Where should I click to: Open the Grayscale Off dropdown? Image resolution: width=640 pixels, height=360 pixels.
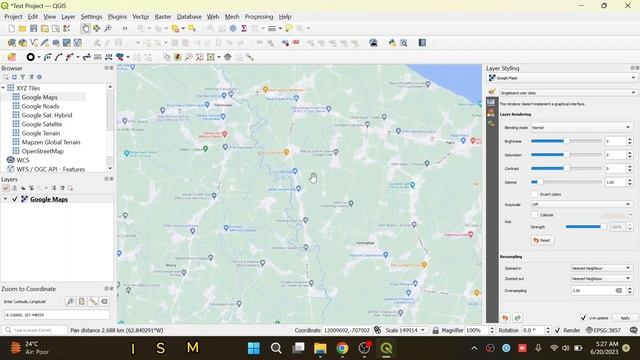pos(581,204)
